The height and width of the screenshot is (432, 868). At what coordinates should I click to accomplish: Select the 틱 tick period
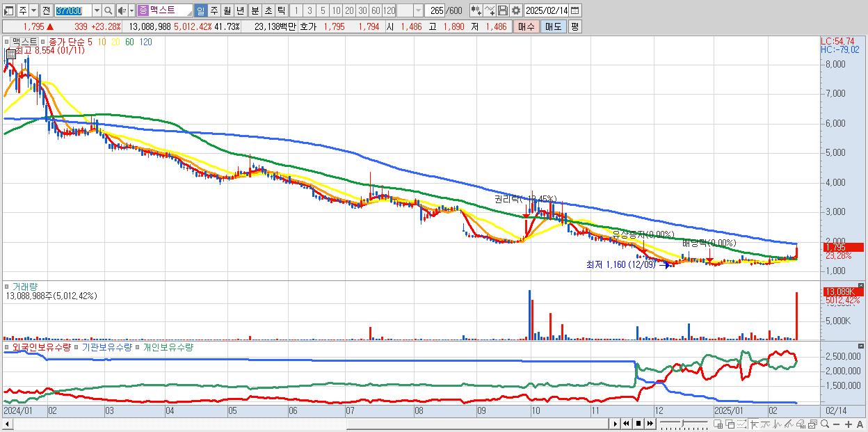281,10
